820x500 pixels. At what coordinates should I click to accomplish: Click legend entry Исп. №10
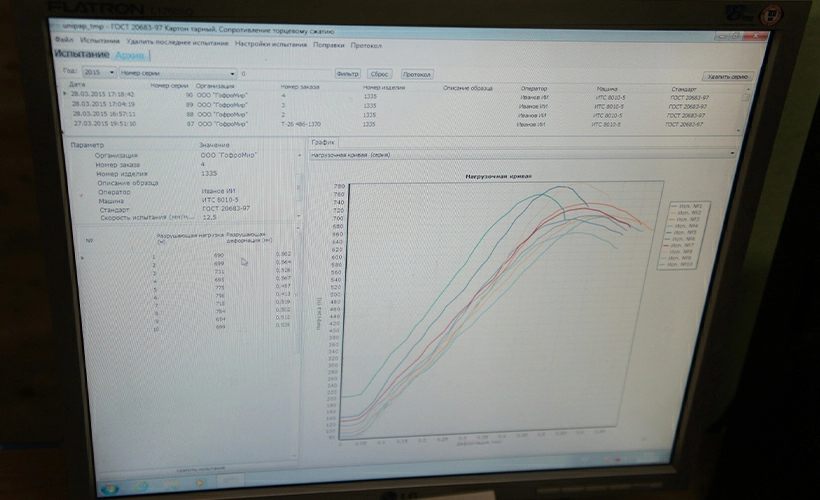[x=678, y=265]
